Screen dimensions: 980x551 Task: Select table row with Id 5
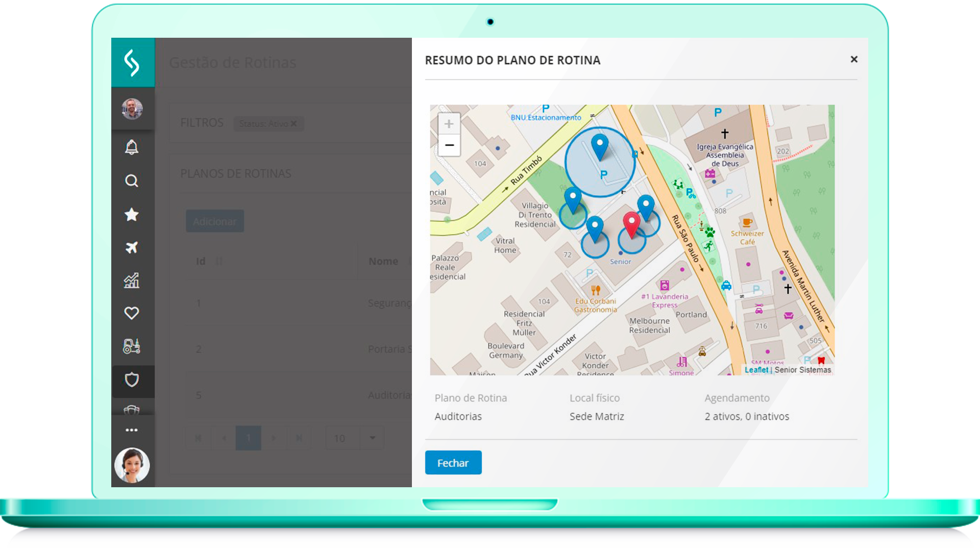[x=299, y=395]
